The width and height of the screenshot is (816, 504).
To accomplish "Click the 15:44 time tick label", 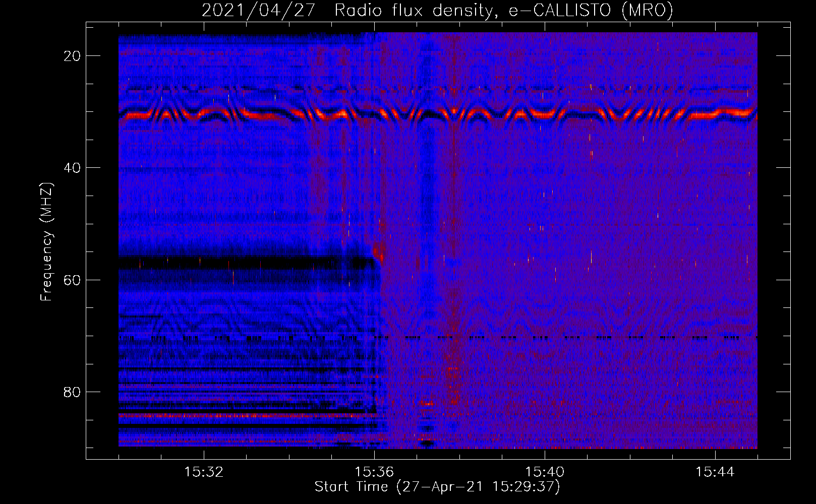I will 715,472.
